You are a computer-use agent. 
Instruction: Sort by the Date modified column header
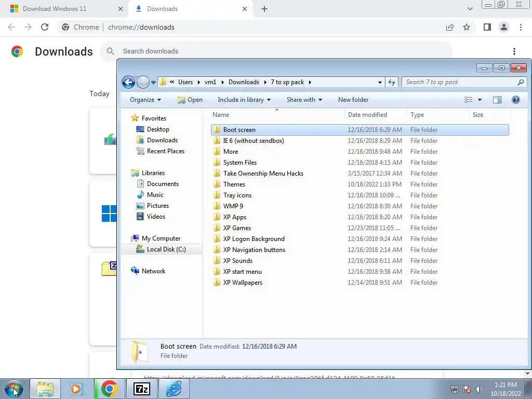(367, 115)
